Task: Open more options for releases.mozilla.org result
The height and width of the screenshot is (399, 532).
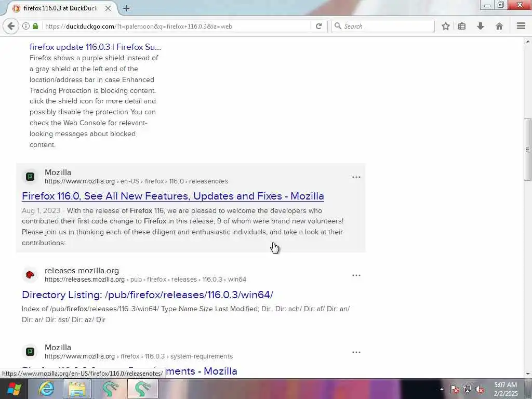Action: tap(356, 275)
